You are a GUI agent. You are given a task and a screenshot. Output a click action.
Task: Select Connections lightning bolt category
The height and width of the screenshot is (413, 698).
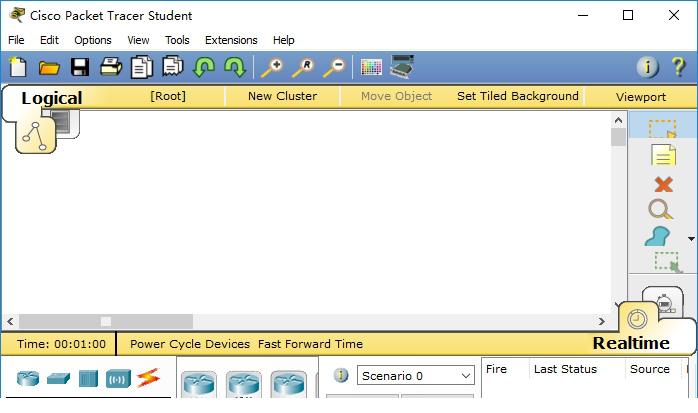(x=148, y=378)
